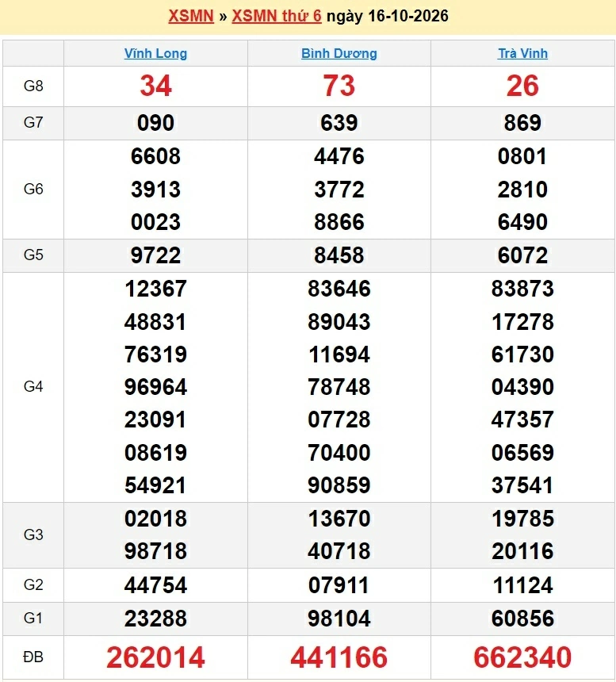Viewport: 616px width, 682px height.
Task: Select Trà Vinh G5 number 6072
Action: (x=522, y=255)
